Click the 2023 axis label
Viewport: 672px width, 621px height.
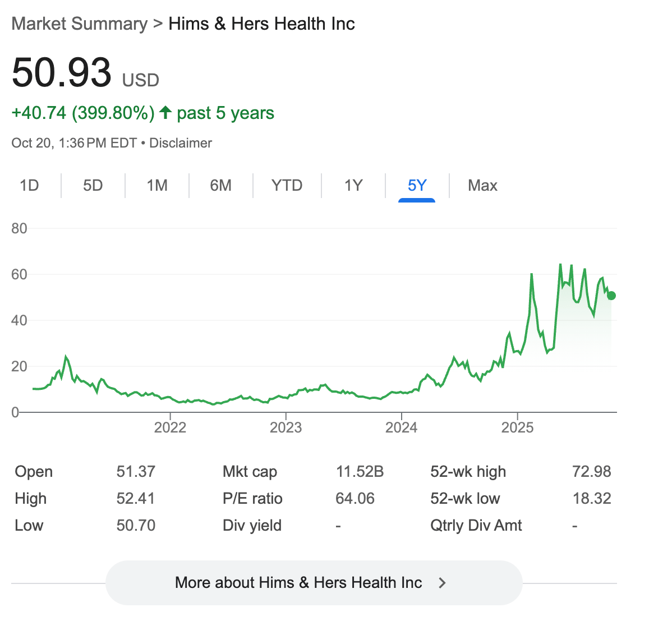(x=286, y=427)
